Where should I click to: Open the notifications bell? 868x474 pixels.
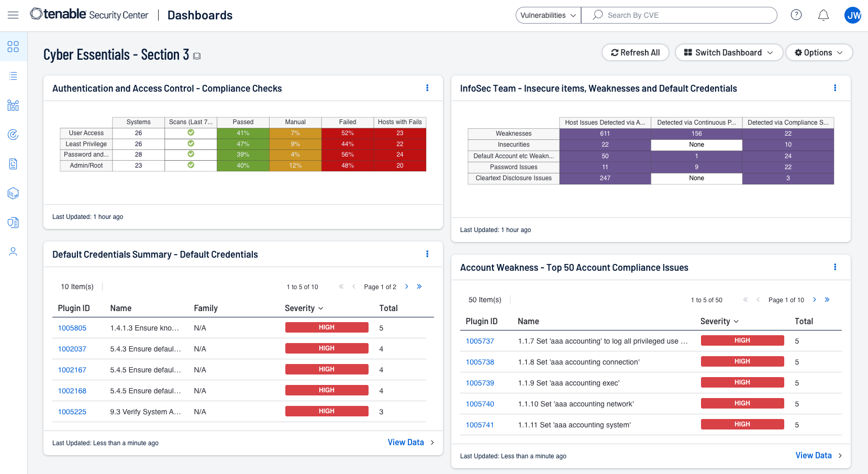(x=823, y=15)
